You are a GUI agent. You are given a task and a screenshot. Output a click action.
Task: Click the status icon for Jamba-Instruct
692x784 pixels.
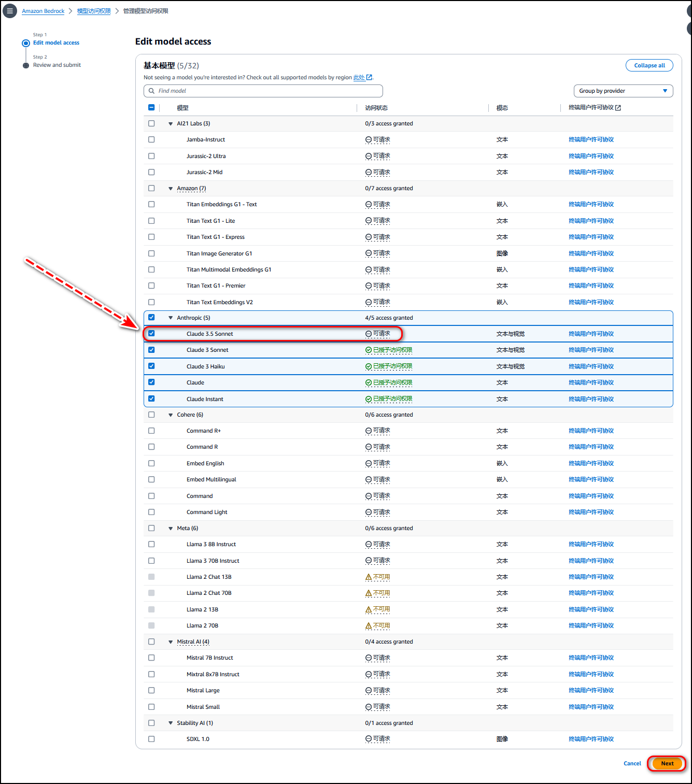[369, 139]
